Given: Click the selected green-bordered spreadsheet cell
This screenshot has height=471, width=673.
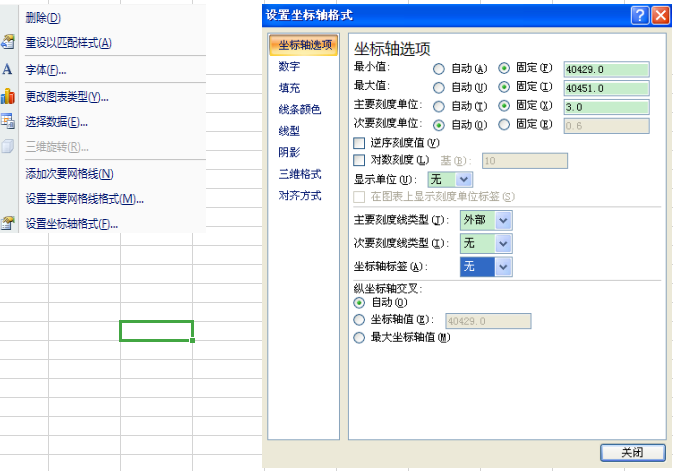Looking at the screenshot, I should 156,331.
